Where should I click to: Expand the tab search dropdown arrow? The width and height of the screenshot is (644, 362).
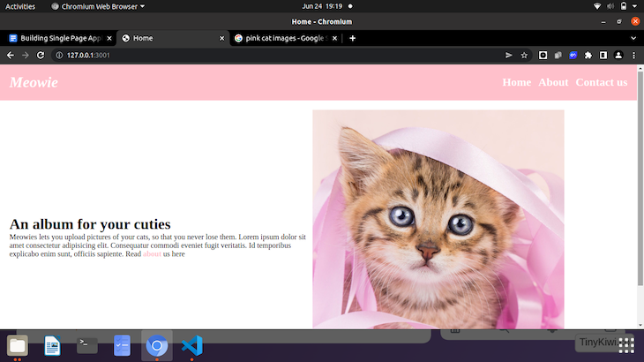[633, 38]
